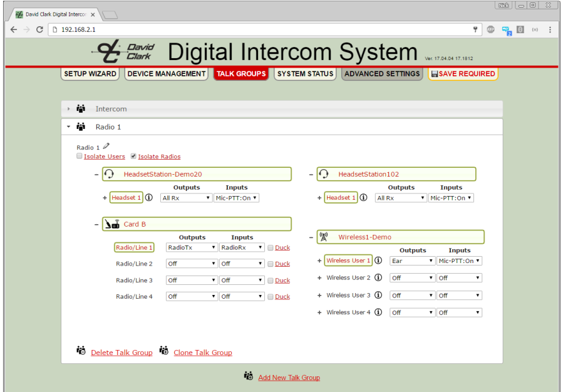
Task: Go to Device Management tab
Action: click(166, 74)
